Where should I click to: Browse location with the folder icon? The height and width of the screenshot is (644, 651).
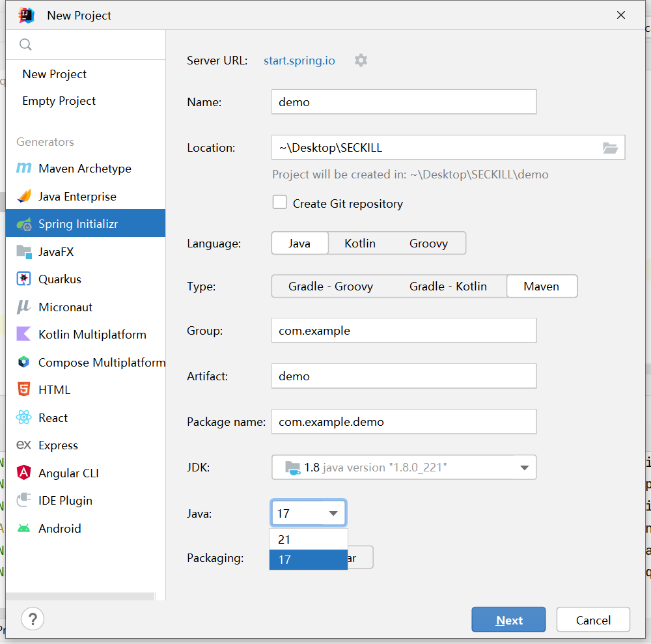(x=610, y=148)
